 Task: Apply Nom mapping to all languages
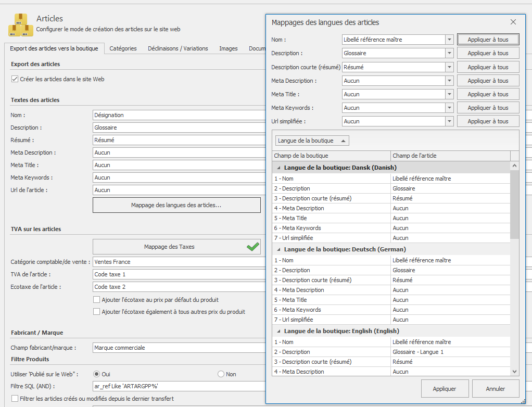(488, 40)
